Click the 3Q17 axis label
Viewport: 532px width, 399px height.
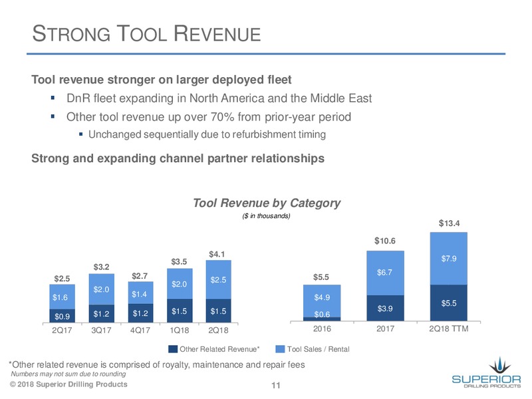[101, 330]
